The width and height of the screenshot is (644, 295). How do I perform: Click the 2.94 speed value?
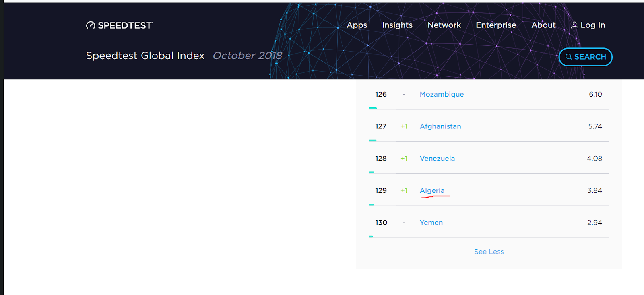594,223
